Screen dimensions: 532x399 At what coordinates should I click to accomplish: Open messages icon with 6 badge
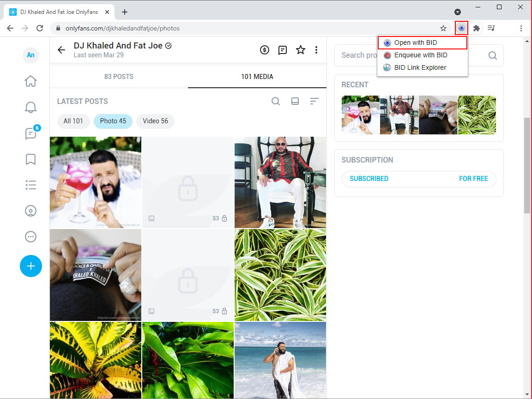[x=30, y=133]
